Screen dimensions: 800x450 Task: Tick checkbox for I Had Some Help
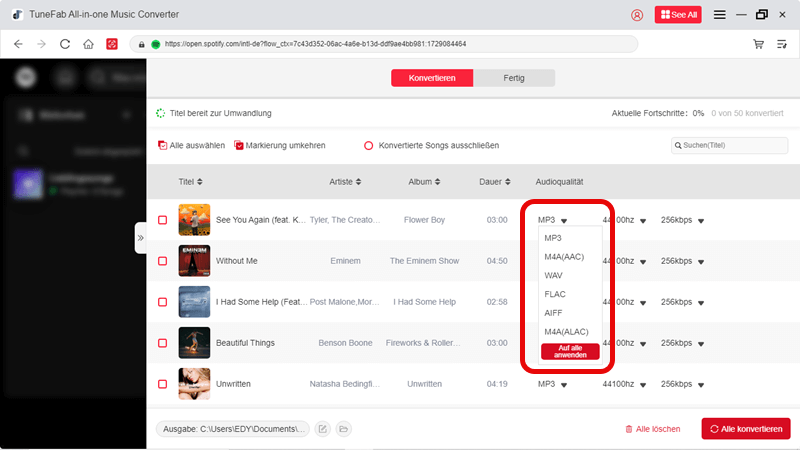point(162,302)
